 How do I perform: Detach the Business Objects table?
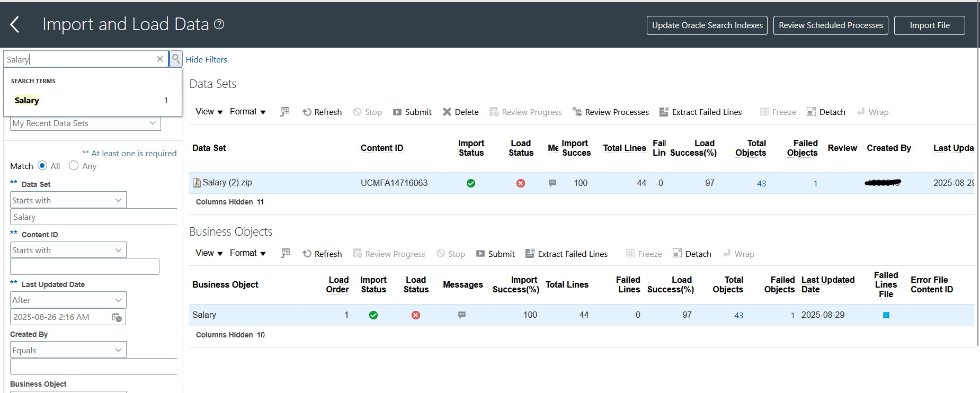coord(692,254)
